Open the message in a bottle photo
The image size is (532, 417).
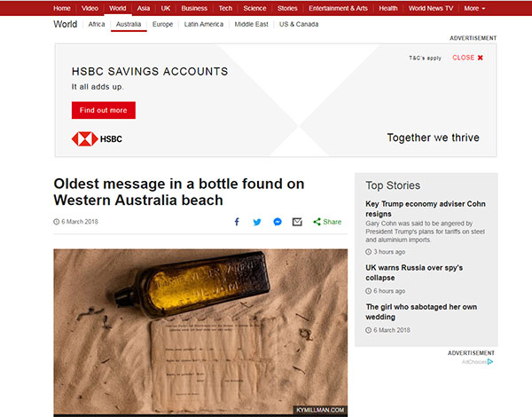pos(200,332)
